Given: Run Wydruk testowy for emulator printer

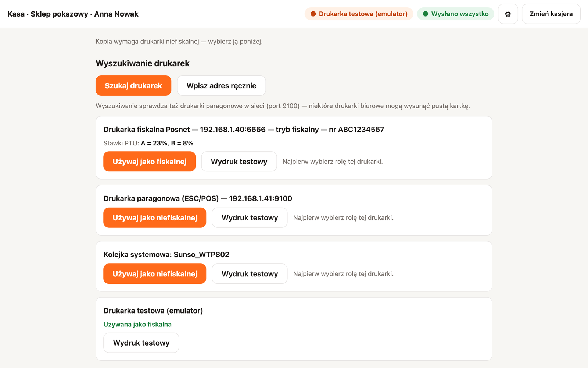Looking at the screenshot, I should [x=141, y=343].
